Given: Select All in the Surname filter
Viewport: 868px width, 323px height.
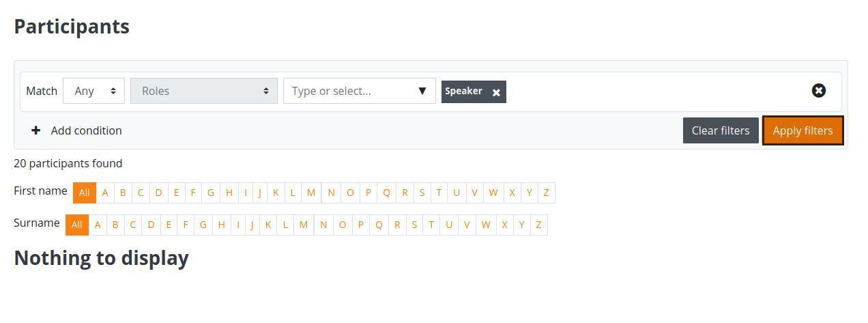Looking at the screenshot, I should coord(77,225).
